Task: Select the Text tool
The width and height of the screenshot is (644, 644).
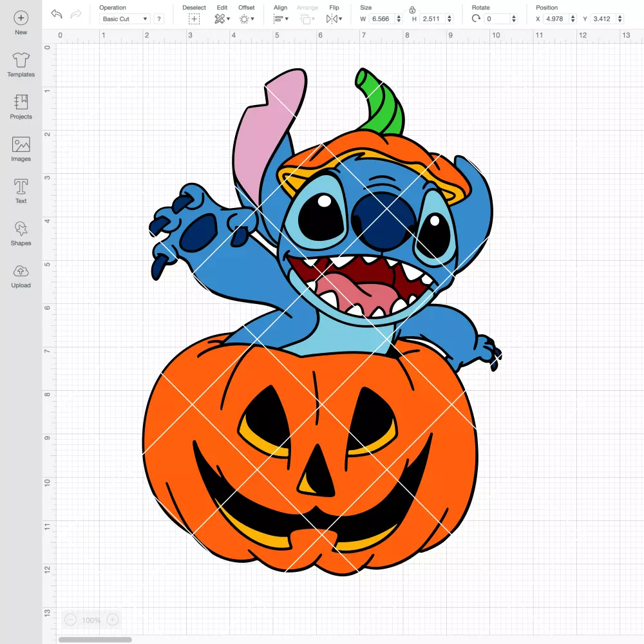Action: pyautogui.click(x=21, y=191)
